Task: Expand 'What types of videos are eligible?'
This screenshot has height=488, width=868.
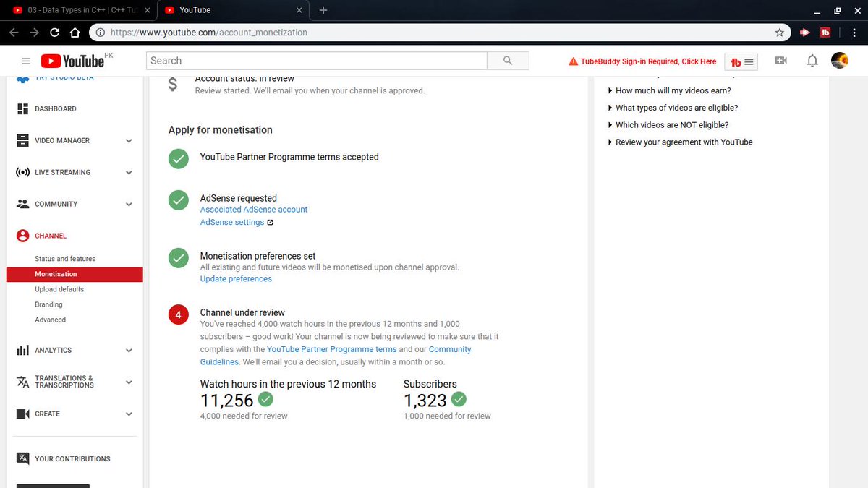Action: click(673, 108)
